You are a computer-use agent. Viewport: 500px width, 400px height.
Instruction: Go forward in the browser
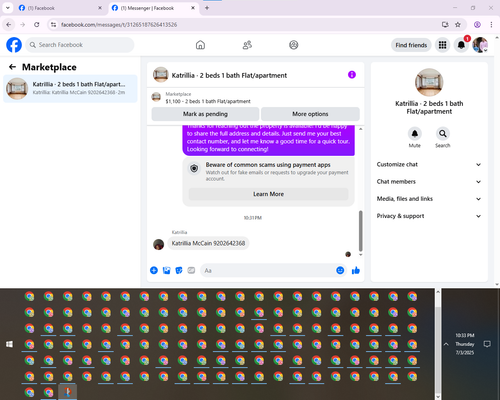22,24
